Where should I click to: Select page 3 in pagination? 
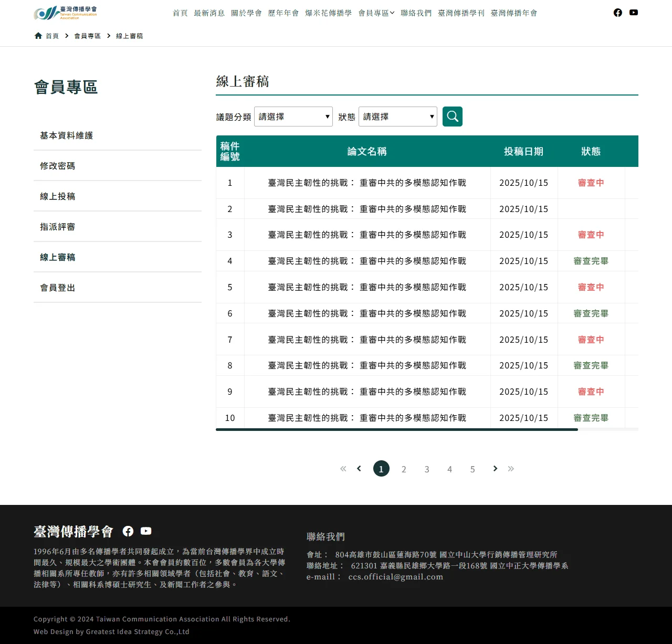[427, 468]
